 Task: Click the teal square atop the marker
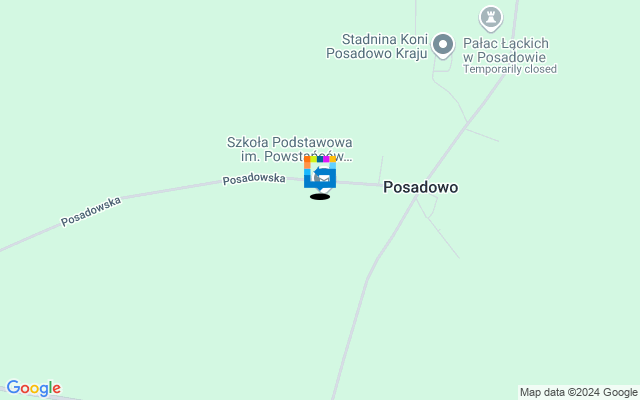[x=320, y=159]
